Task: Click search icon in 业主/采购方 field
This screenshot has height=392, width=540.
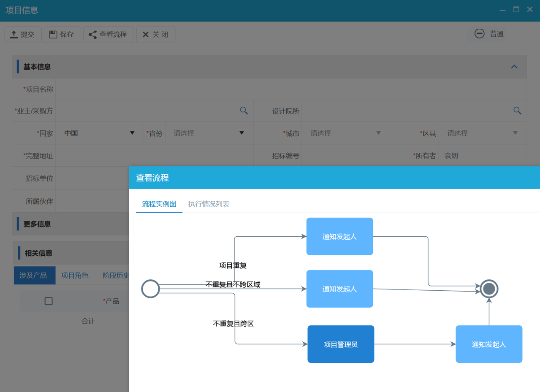Action: click(x=244, y=111)
